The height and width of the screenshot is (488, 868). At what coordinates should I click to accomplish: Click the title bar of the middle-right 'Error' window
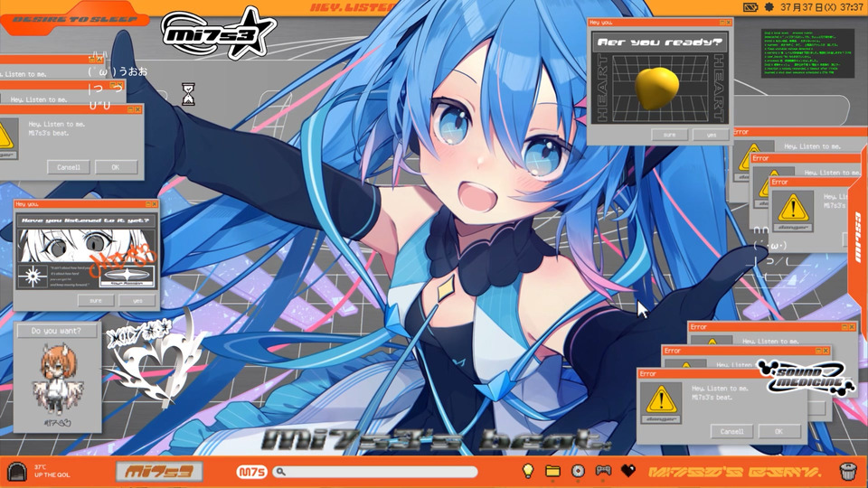[x=807, y=157]
